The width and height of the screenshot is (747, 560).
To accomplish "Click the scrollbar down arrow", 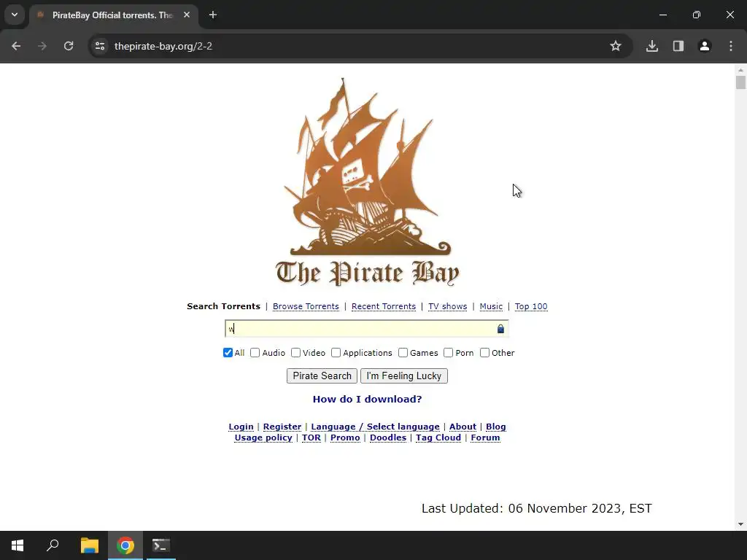I will point(740,524).
